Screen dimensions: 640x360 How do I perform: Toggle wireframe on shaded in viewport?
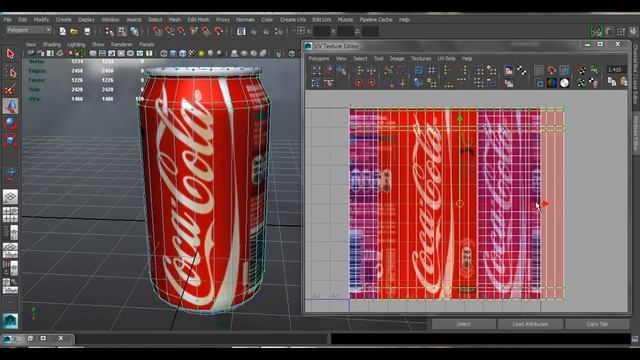click(x=183, y=53)
